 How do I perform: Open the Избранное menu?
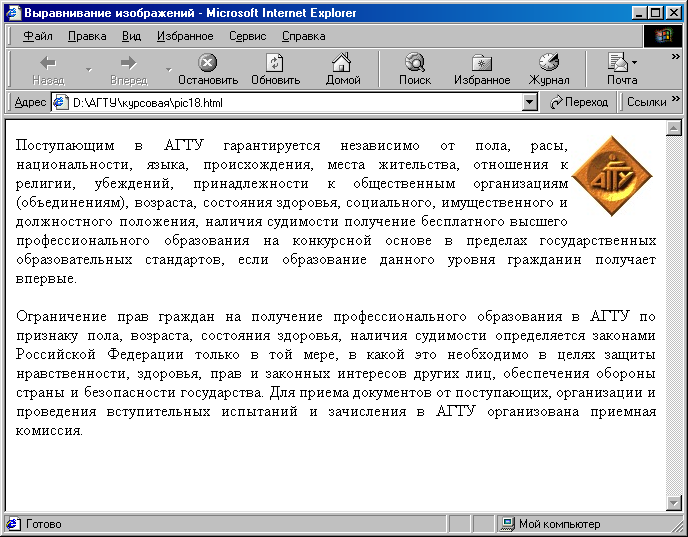[x=185, y=36]
